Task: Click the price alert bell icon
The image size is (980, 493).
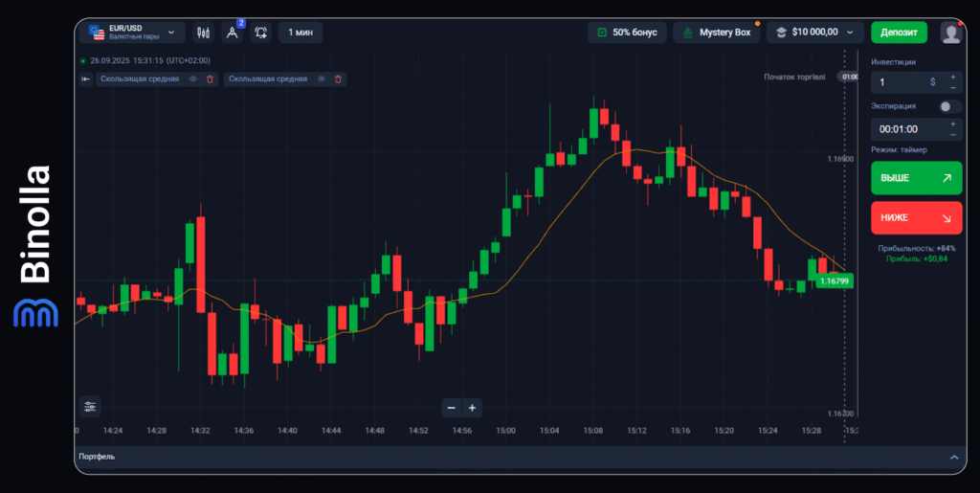Action: coord(261,33)
